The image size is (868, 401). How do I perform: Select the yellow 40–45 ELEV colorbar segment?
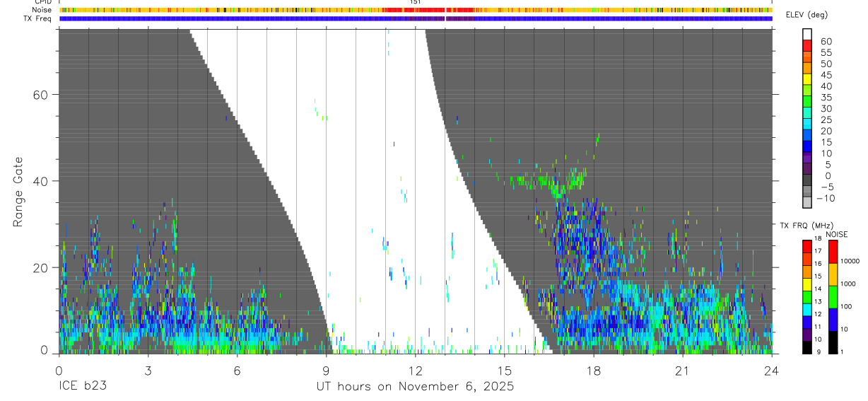pyautogui.click(x=807, y=80)
